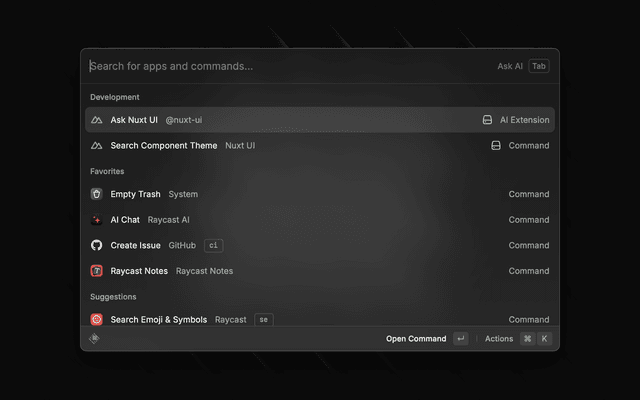Click the Empty Trash bin icon
The image size is (640, 400).
point(96,194)
